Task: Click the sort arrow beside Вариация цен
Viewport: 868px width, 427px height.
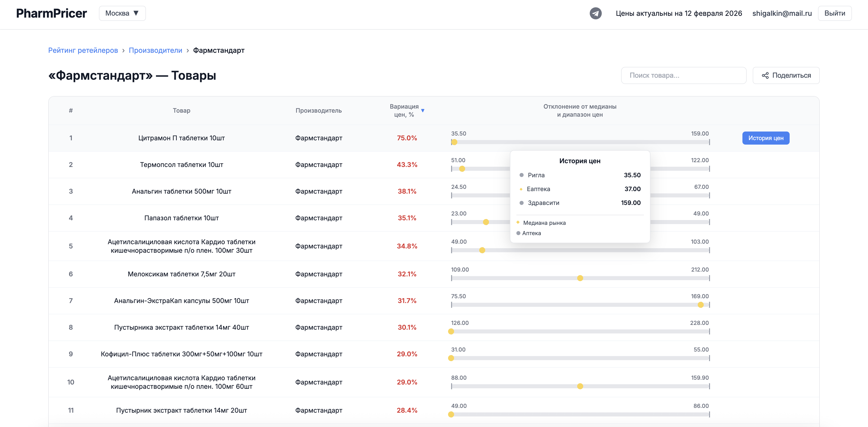Action: 422,111
